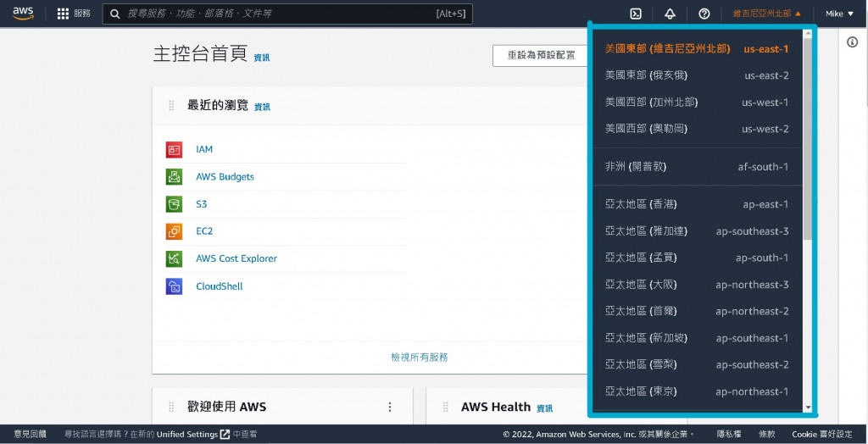
Task: Click 隱私權 footer link
Action: click(729, 435)
